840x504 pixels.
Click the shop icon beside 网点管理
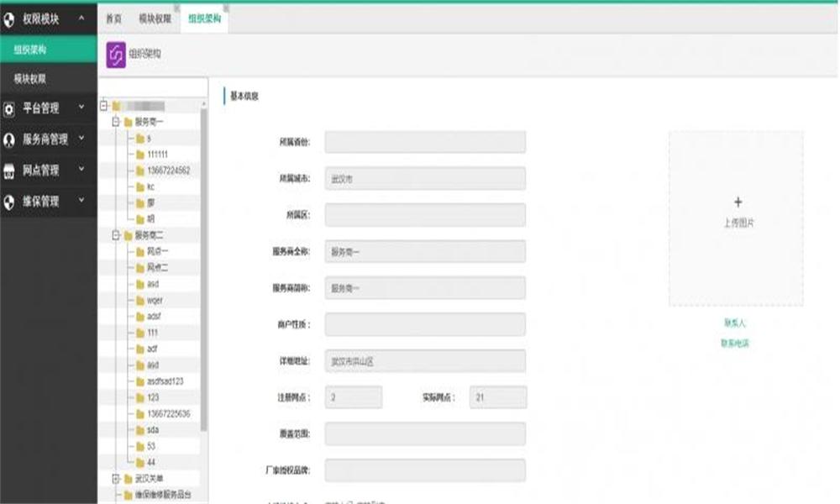click(x=9, y=171)
